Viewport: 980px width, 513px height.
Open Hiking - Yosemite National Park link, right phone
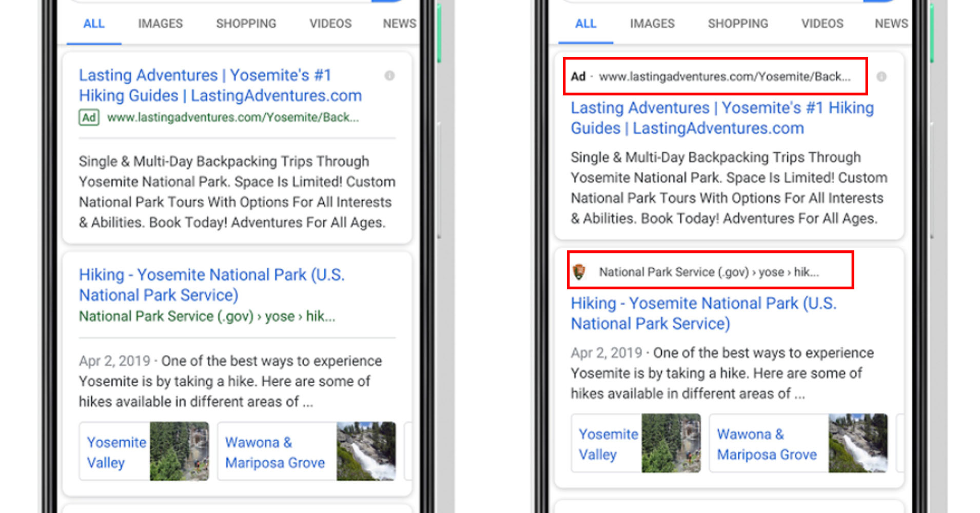[x=703, y=313]
